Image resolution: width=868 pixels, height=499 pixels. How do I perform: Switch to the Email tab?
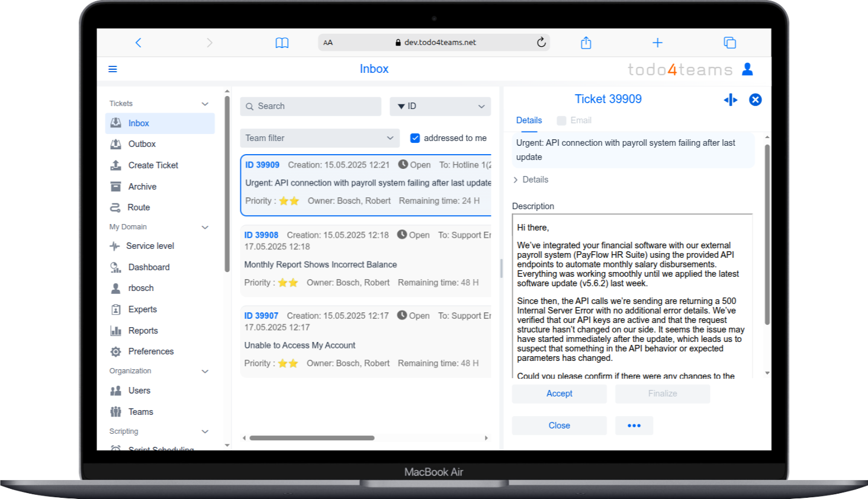[581, 120]
